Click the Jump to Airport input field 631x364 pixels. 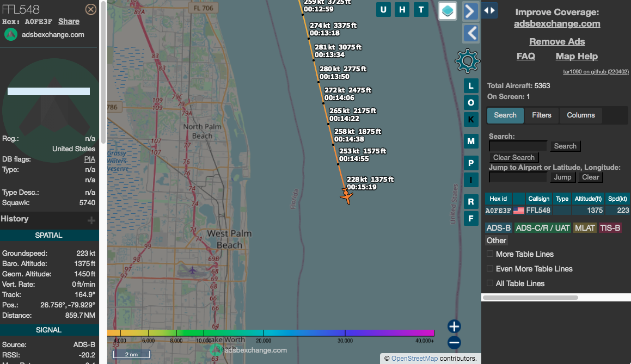[518, 177]
